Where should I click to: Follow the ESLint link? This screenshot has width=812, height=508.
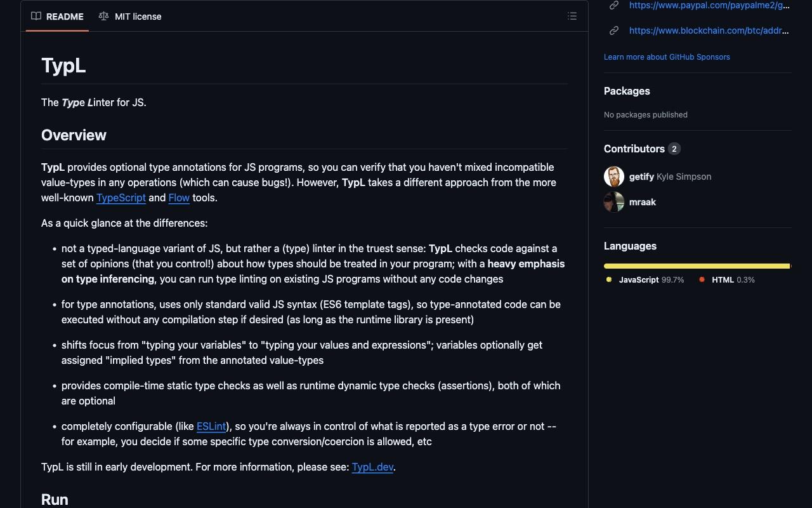pyautogui.click(x=211, y=426)
